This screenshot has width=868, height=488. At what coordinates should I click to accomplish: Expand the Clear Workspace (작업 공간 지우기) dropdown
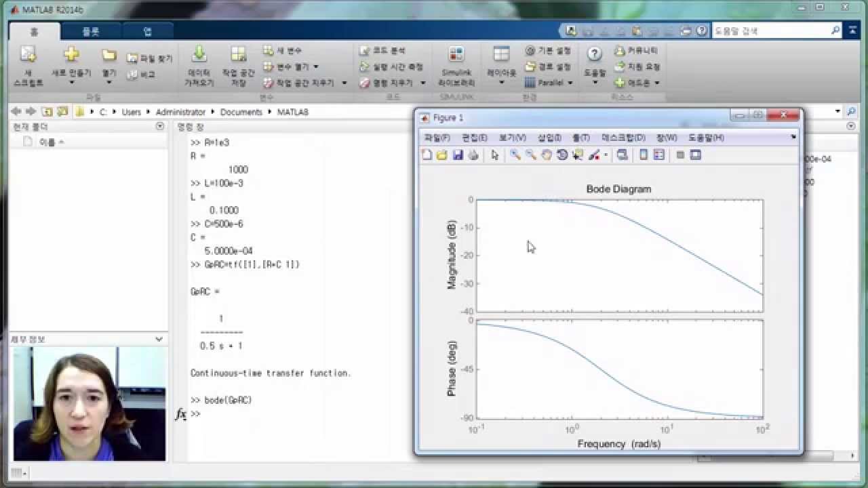click(344, 83)
